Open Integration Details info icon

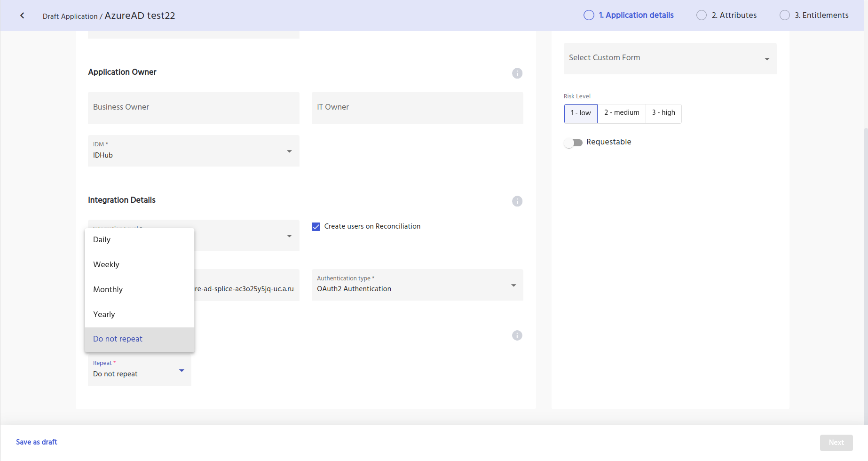pyautogui.click(x=517, y=201)
